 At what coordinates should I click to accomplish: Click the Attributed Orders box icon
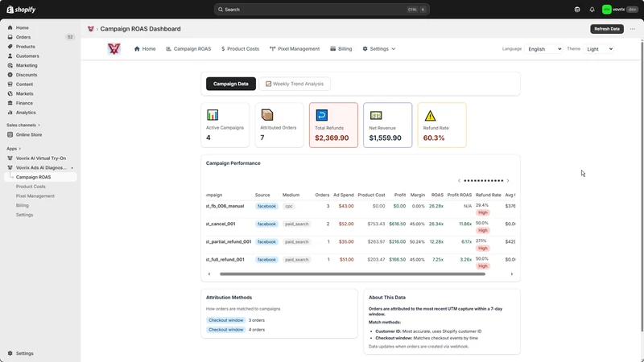tap(267, 115)
